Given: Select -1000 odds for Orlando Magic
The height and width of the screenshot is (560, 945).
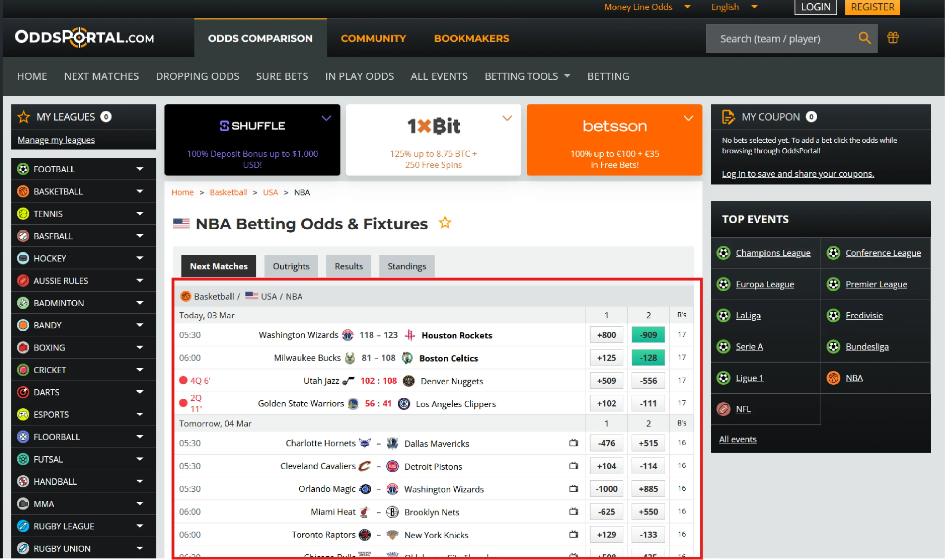Looking at the screenshot, I should [606, 489].
